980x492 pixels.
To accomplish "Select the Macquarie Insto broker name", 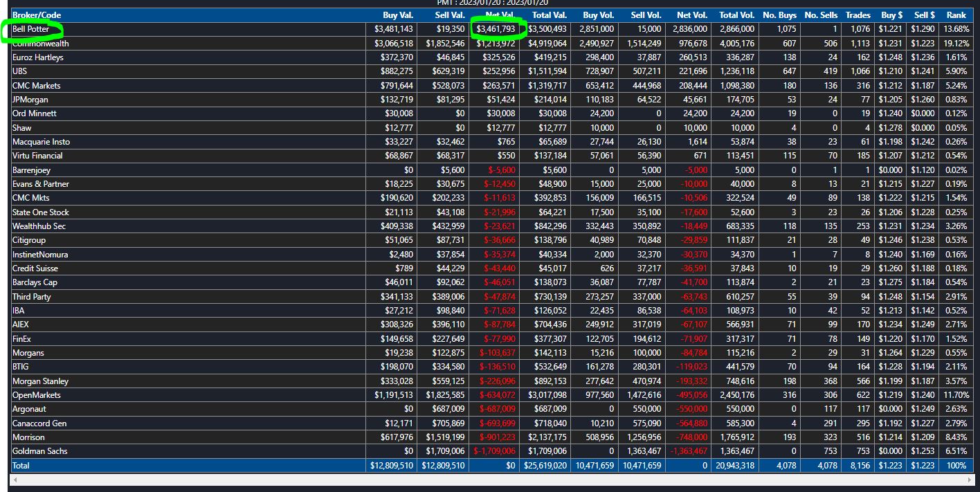I will tap(41, 142).
